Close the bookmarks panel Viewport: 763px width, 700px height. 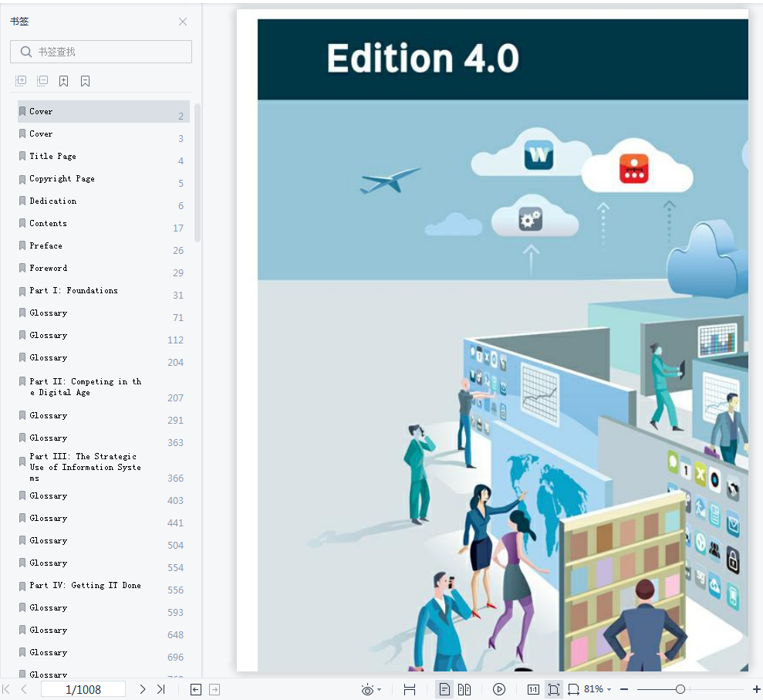tap(183, 22)
